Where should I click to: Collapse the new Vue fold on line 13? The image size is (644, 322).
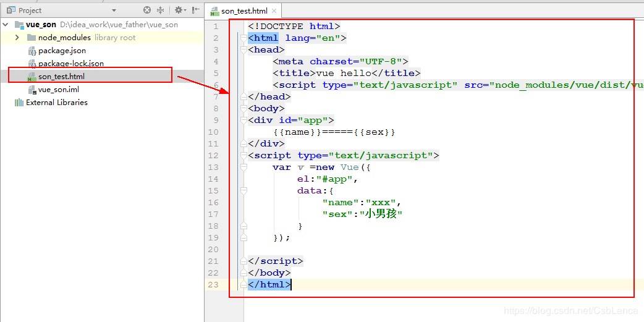[244, 167]
